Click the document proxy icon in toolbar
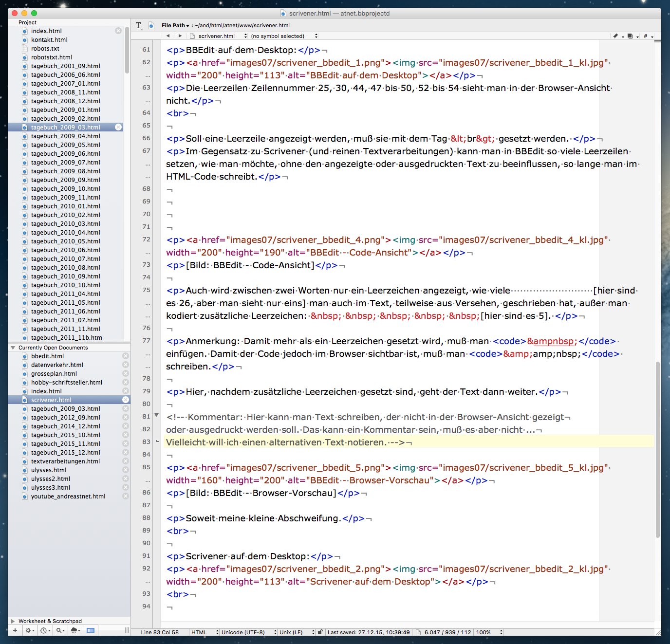The width and height of the screenshot is (670, 644). click(151, 25)
